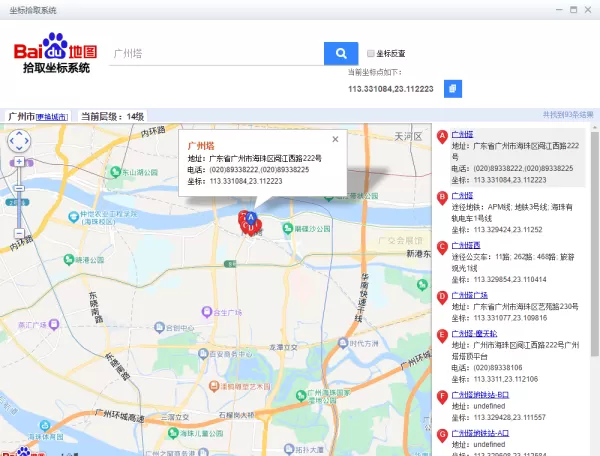Screen dimensions: 600x456
Task: Click the 广州市 city label
Action: click(x=21, y=116)
